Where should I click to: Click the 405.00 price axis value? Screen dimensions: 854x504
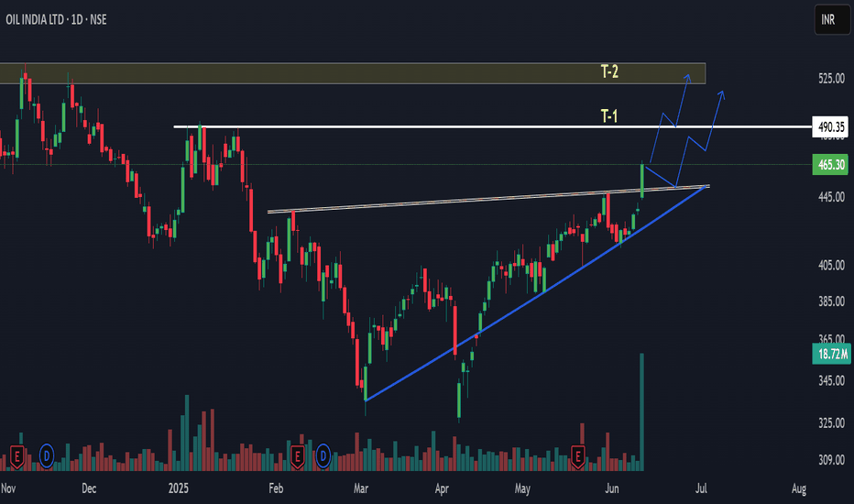coord(831,266)
